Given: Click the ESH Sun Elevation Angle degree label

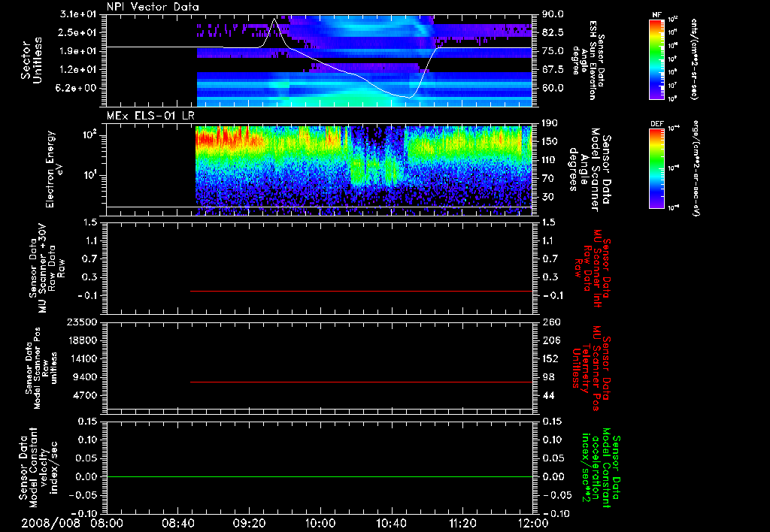Looking at the screenshot, I should pos(588,60).
